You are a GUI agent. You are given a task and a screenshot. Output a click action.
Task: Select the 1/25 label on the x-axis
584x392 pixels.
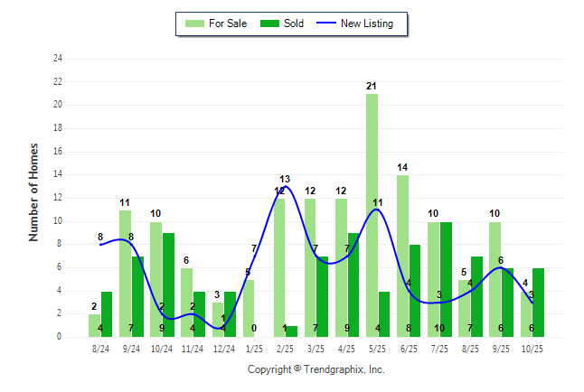(255, 348)
